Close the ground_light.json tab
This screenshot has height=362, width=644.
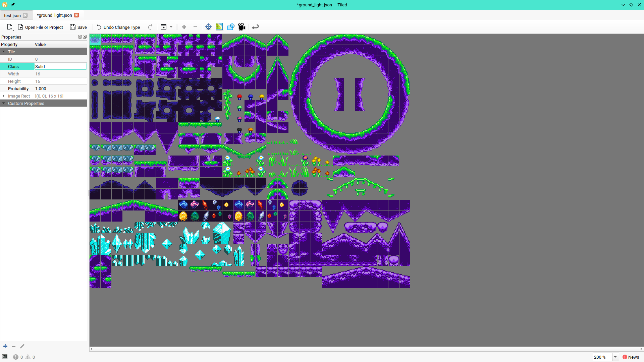tap(76, 15)
